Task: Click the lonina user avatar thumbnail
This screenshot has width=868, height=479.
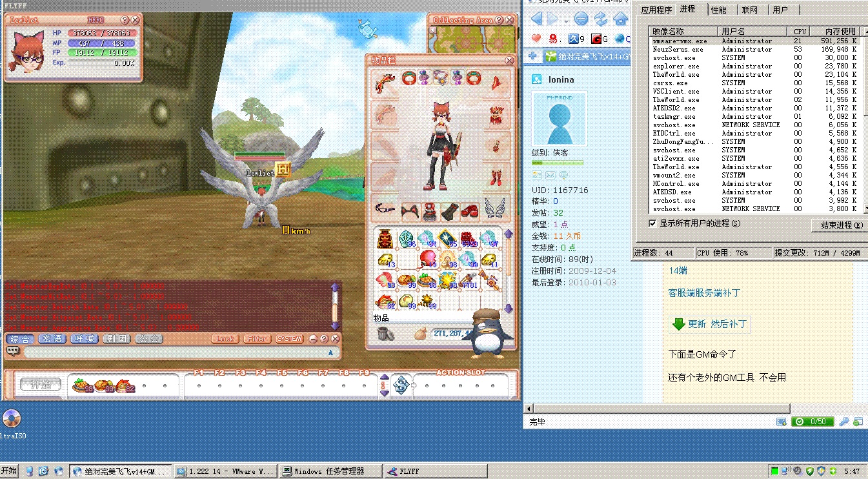Action: pyautogui.click(x=559, y=118)
